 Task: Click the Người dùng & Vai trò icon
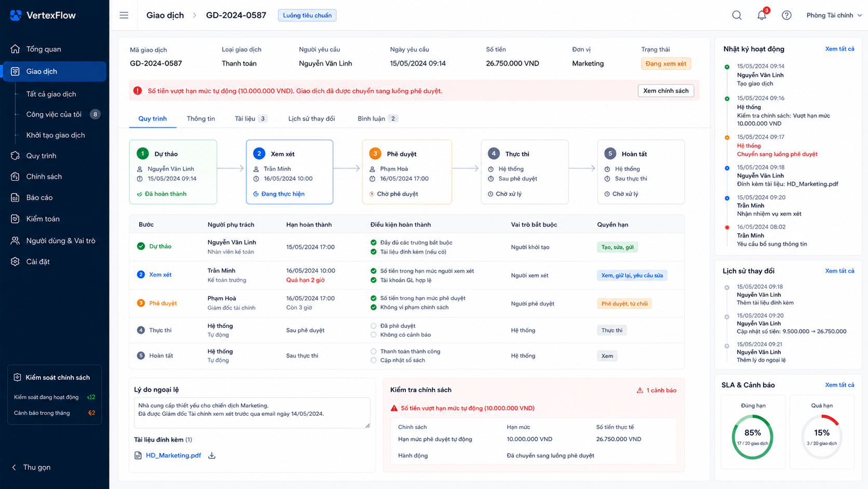point(15,241)
